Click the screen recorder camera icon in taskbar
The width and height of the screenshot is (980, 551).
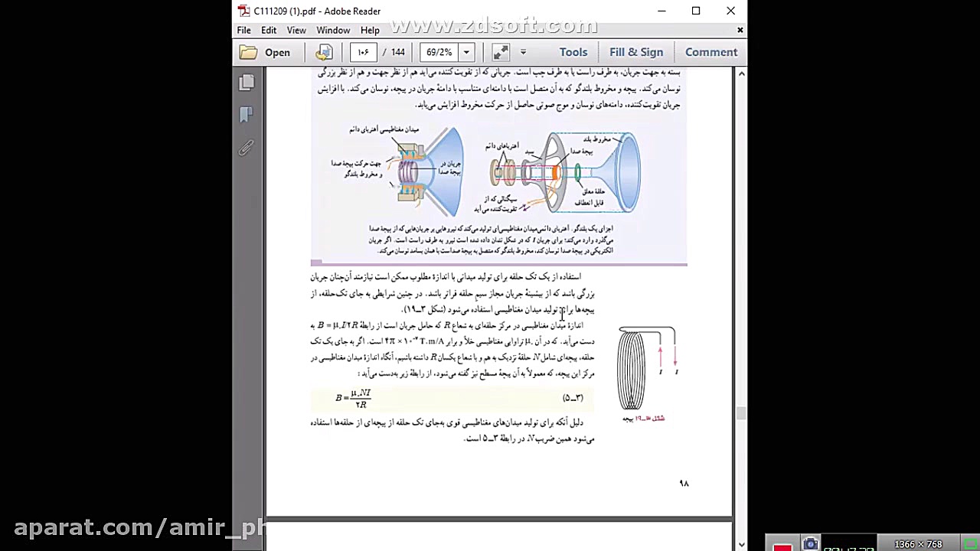(x=811, y=543)
